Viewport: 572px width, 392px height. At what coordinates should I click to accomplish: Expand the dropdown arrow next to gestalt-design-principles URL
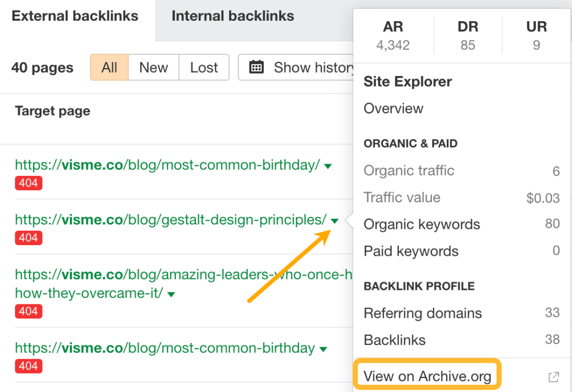click(334, 221)
